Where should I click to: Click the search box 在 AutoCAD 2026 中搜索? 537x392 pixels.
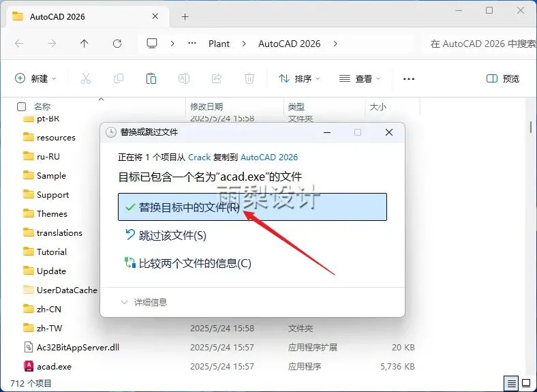(x=483, y=44)
